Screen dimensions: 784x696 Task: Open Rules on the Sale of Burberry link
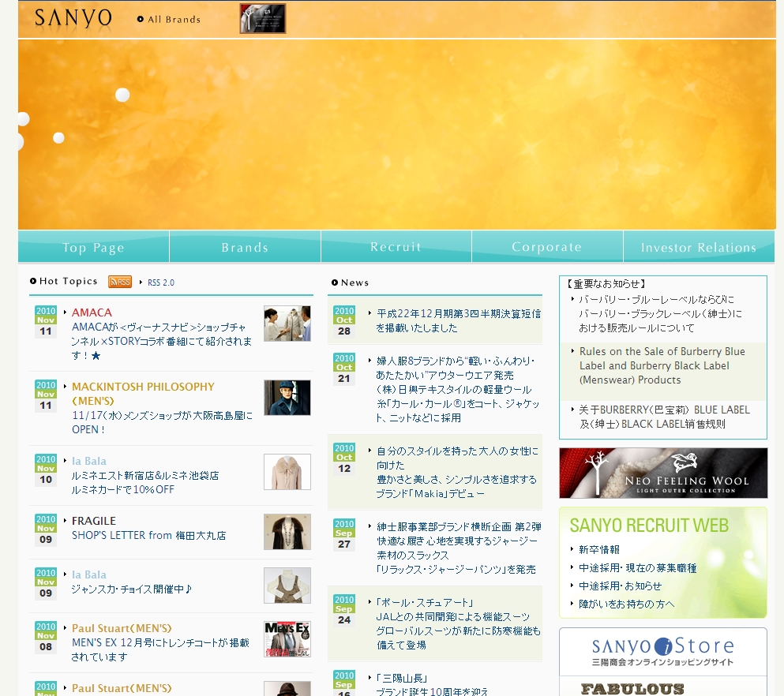click(662, 365)
